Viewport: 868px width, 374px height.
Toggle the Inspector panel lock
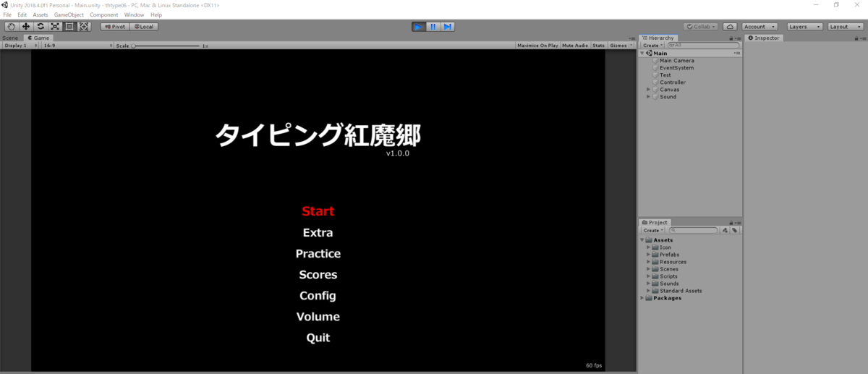click(856, 38)
